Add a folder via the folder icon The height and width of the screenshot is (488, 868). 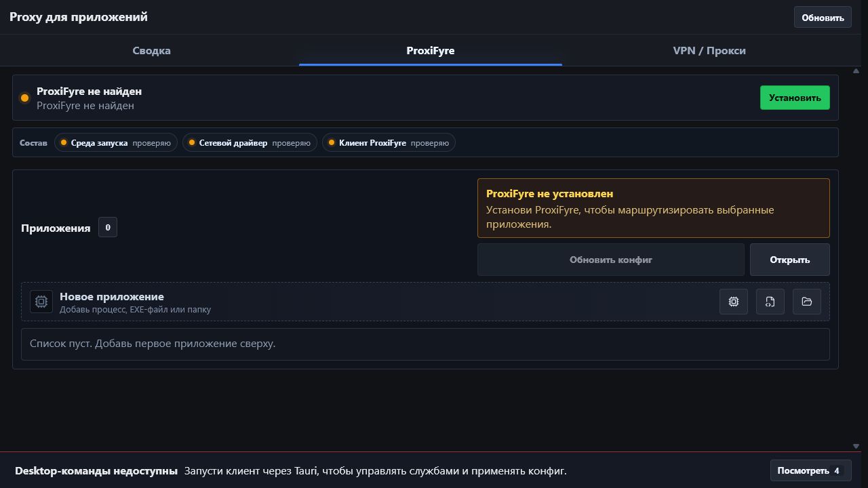[x=807, y=302]
